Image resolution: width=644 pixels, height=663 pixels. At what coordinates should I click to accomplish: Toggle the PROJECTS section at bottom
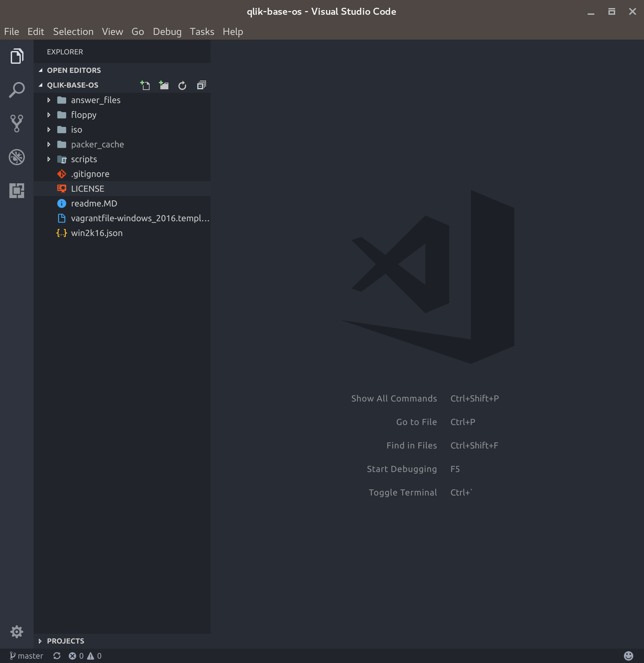(x=65, y=641)
